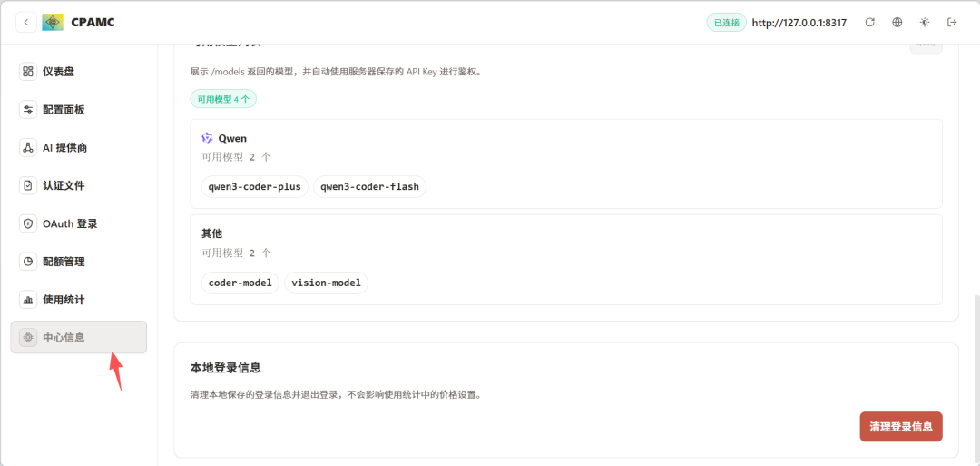Click the 配置面板 sliders icon

coord(28,110)
